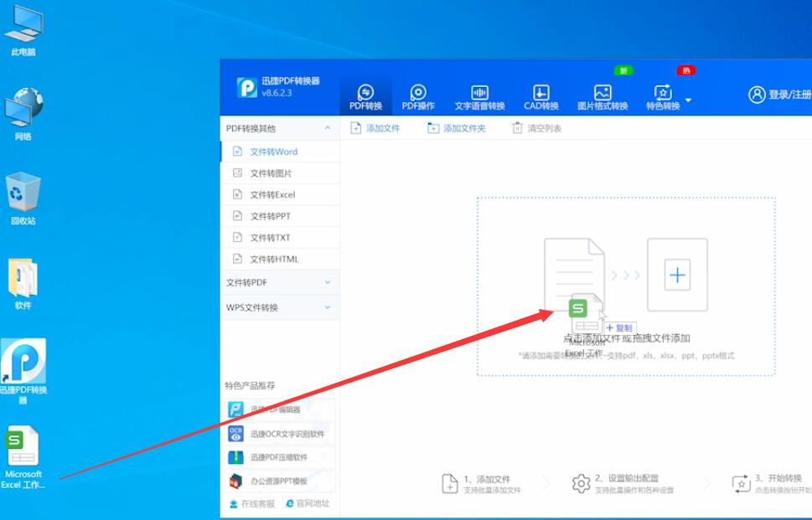Viewport: 812px width, 520px height.
Task: Open the 迅捷PDF压缩软件 product link
Action: pyautogui.click(x=282, y=457)
